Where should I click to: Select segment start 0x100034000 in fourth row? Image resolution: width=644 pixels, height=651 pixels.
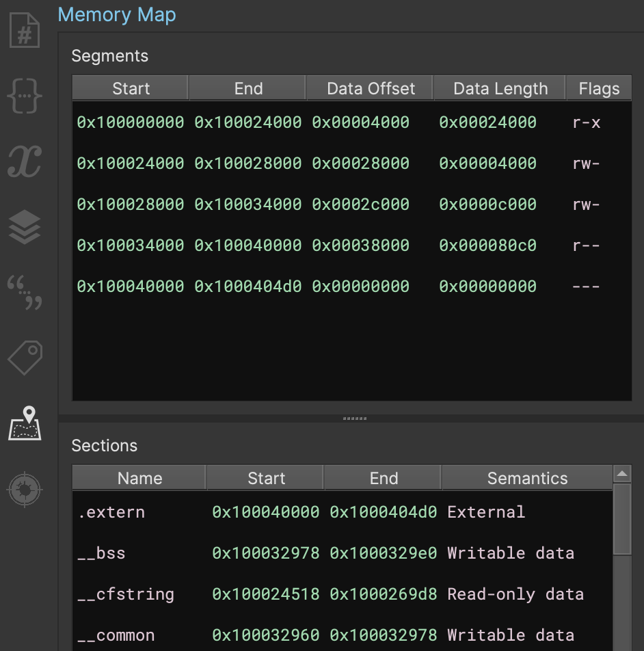pyautogui.click(x=131, y=245)
